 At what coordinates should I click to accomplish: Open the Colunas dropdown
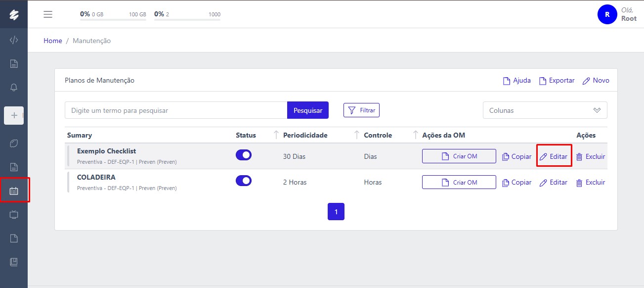544,110
